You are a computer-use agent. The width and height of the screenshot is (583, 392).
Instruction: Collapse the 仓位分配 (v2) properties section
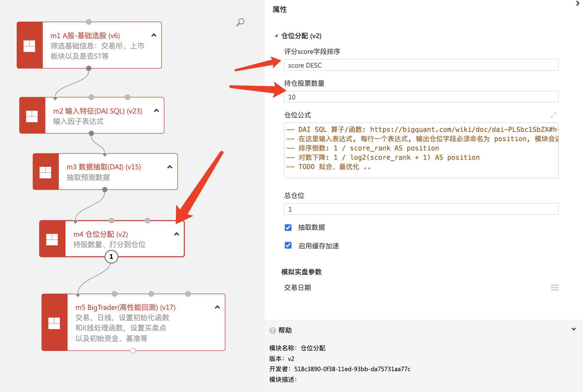(276, 36)
